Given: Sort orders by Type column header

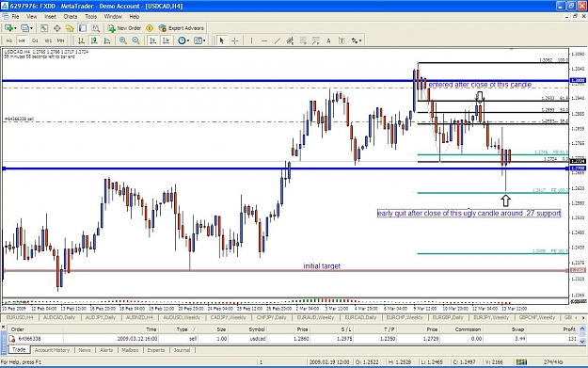Looking at the screenshot, I should click(x=182, y=329).
